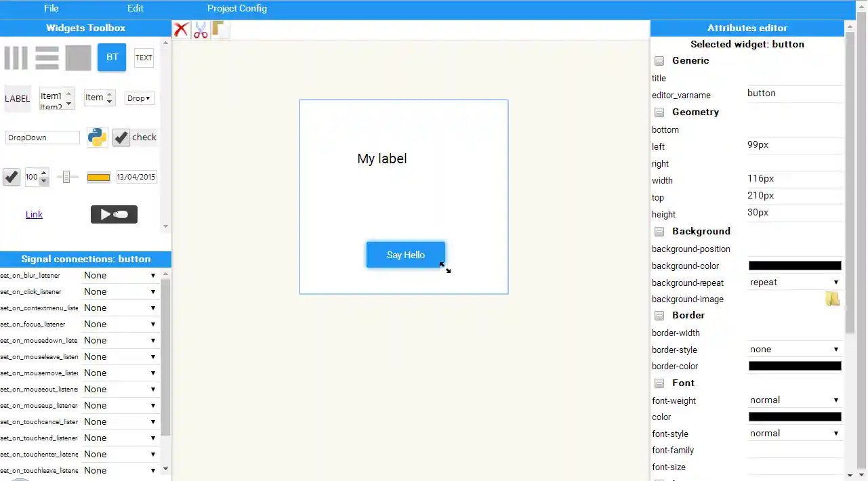Click the background-color black swatch

tap(793, 266)
